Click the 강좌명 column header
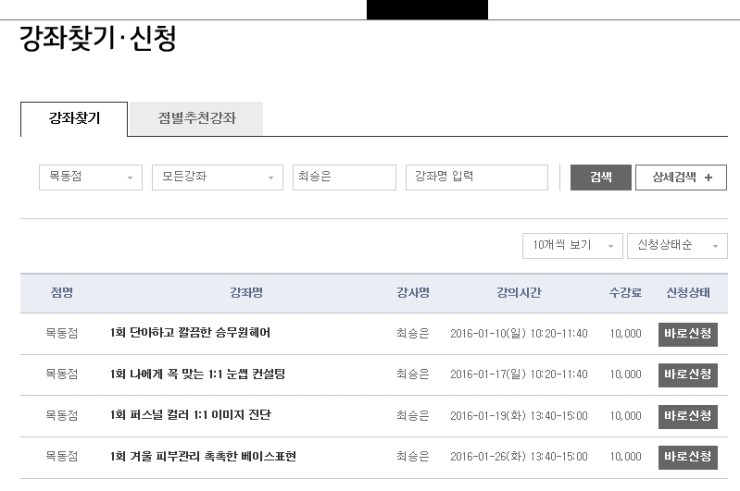Viewport: 740px width, 491px height. coord(246,293)
